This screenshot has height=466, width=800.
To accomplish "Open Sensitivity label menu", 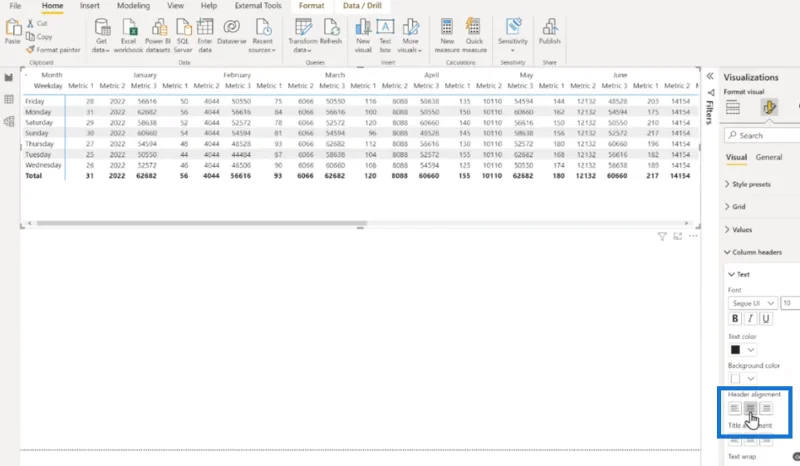I will click(513, 35).
